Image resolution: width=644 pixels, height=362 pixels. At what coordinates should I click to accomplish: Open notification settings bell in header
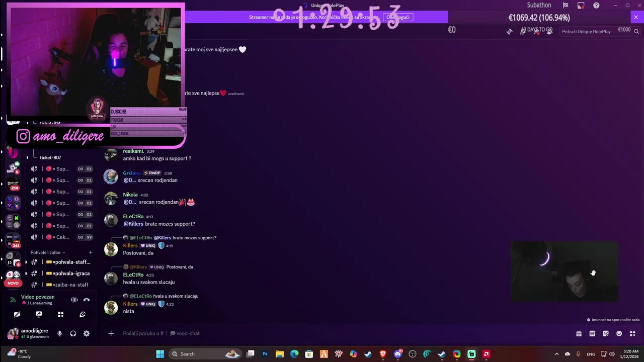(523, 31)
